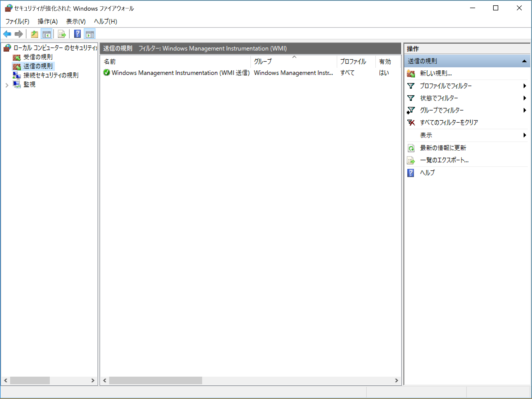Click プロファイルでフィルター action
This screenshot has width=532, height=399.
(446, 86)
